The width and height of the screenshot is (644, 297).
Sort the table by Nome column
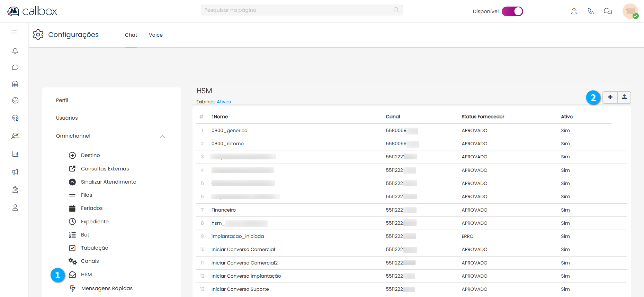[x=220, y=117]
